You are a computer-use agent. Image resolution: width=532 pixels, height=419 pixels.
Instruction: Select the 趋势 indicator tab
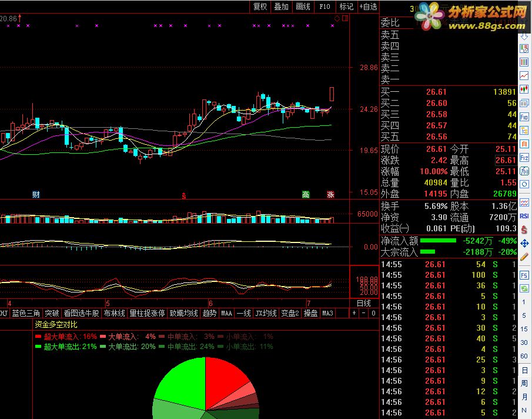pyautogui.click(x=209, y=313)
